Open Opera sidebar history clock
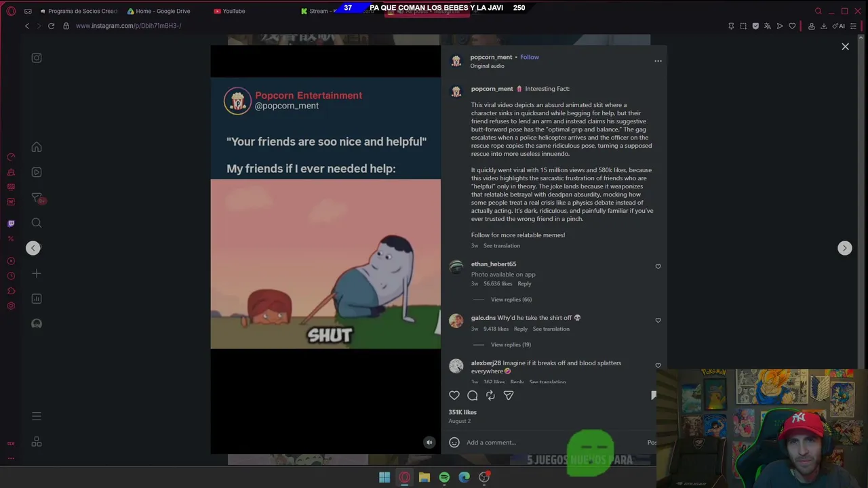This screenshot has height=488, width=868. (11, 276)
